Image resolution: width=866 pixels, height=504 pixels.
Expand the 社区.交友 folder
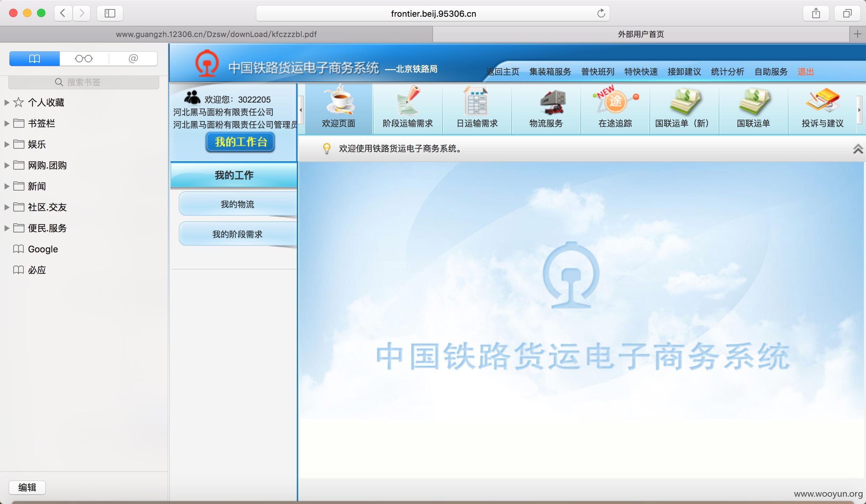coord(6,207)
